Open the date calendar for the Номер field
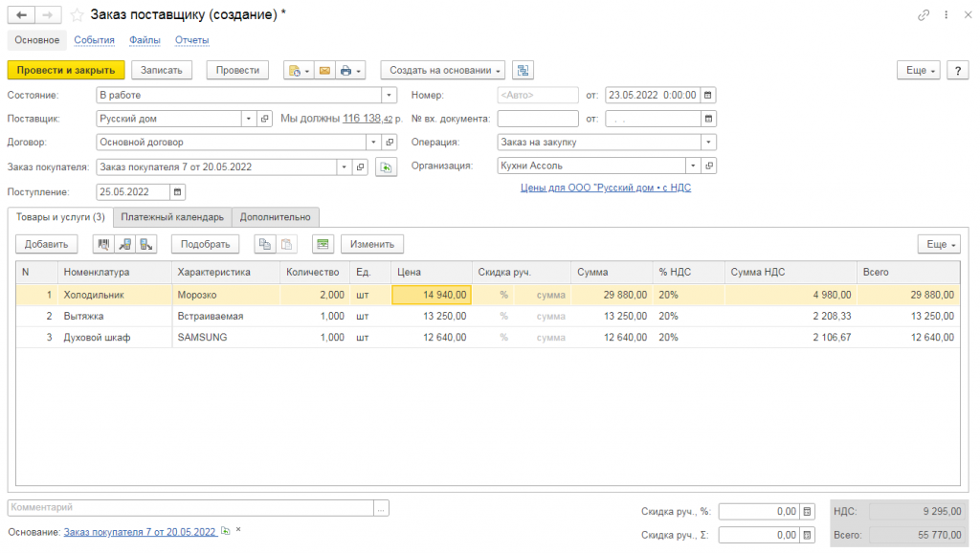The width and height of the screenshot is (980, 553). (708, 95)
